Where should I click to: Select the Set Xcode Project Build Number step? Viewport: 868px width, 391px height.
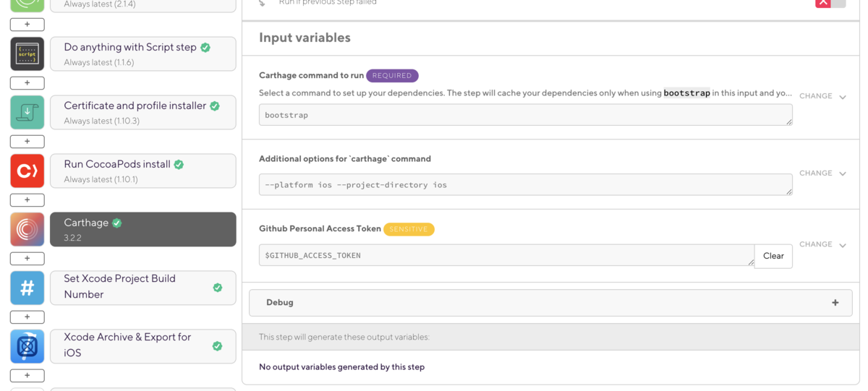click(x=143, y=288)
